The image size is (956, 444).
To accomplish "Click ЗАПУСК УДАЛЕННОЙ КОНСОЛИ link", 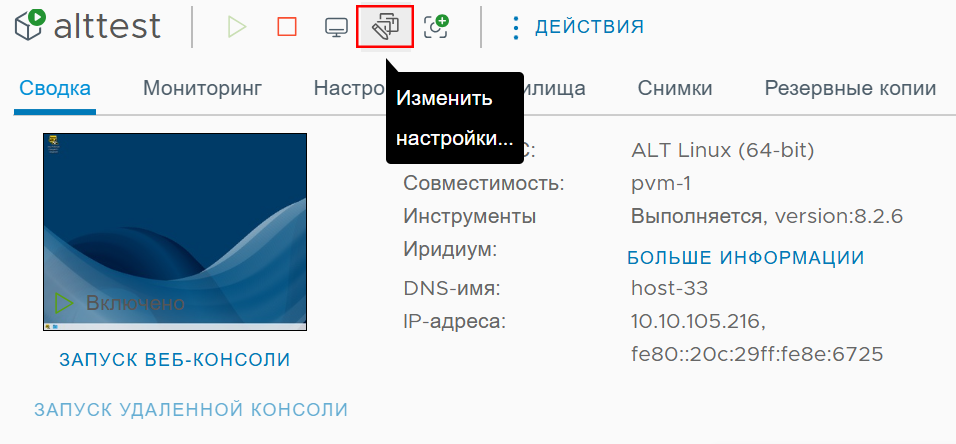I will point(191,409).
